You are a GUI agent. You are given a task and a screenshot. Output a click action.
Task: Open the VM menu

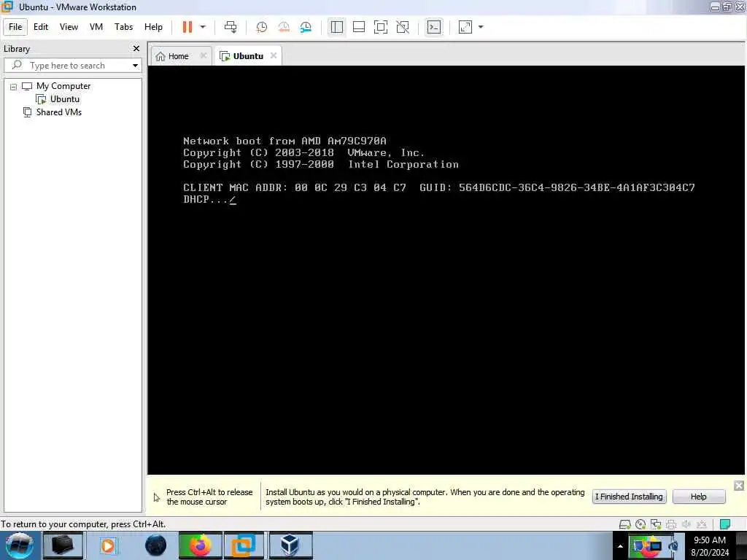[96, 27]
